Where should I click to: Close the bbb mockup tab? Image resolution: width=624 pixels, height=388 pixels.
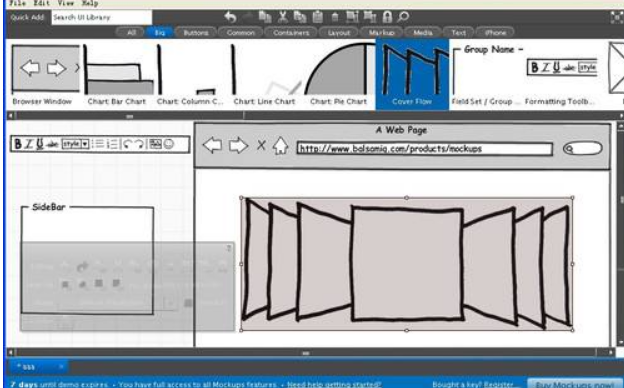click(61, 366)
